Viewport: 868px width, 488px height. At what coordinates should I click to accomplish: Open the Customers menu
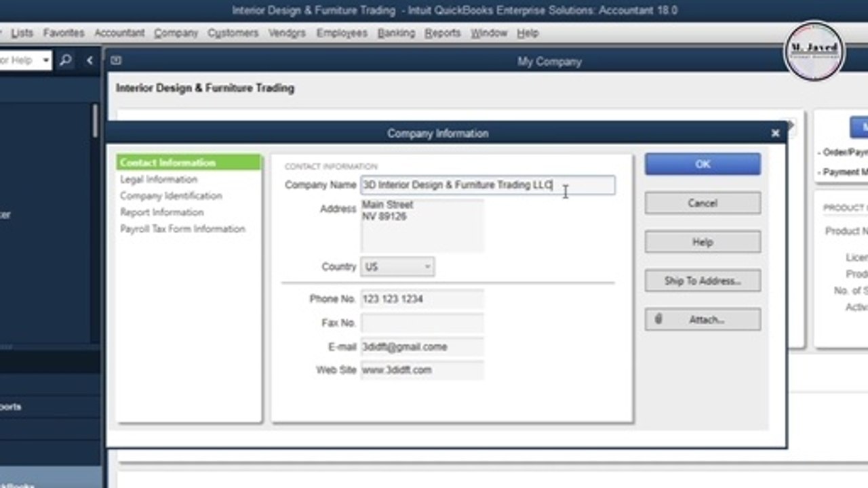point(233,33)
